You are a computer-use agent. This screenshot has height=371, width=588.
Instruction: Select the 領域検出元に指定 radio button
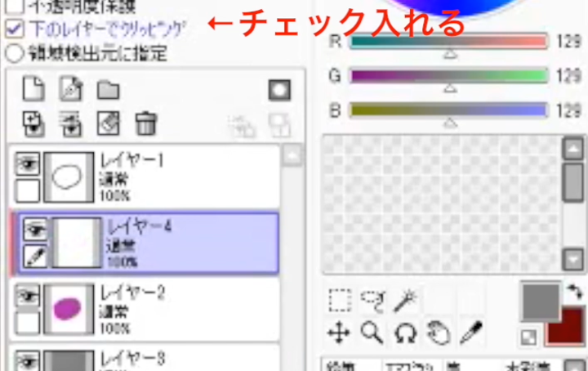15,54
